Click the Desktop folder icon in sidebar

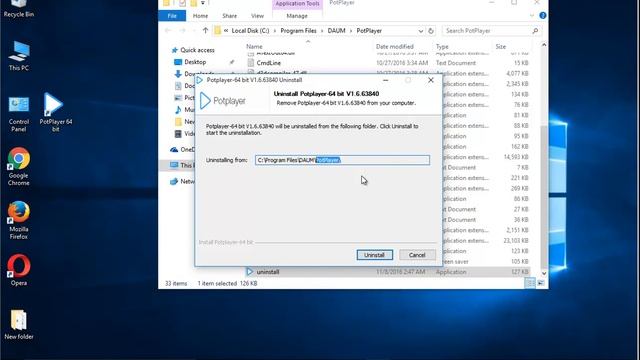[178, 62]
